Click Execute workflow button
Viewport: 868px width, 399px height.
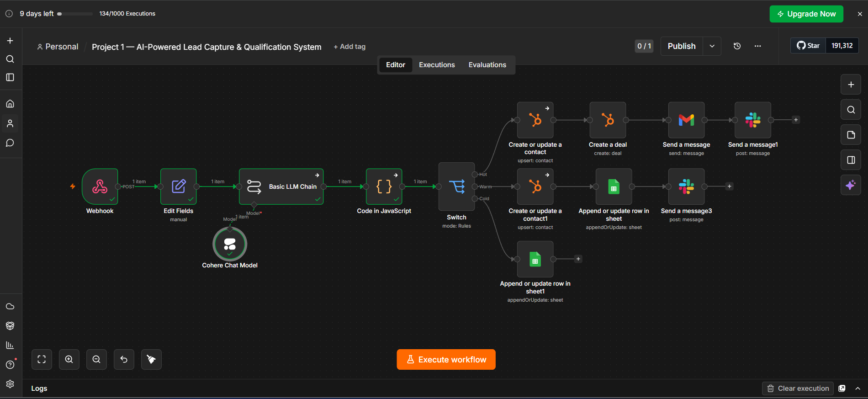(x=446, y=360)
